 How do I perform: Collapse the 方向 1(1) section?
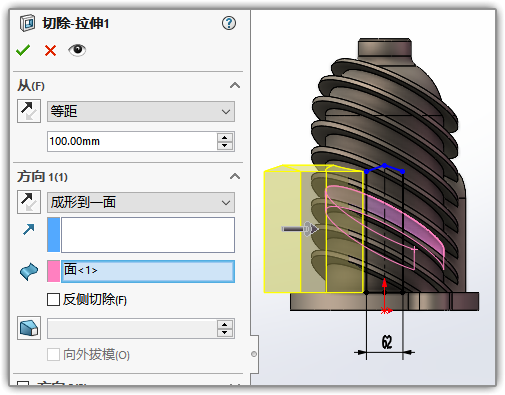pyautogui.click(x=235, y=176)
